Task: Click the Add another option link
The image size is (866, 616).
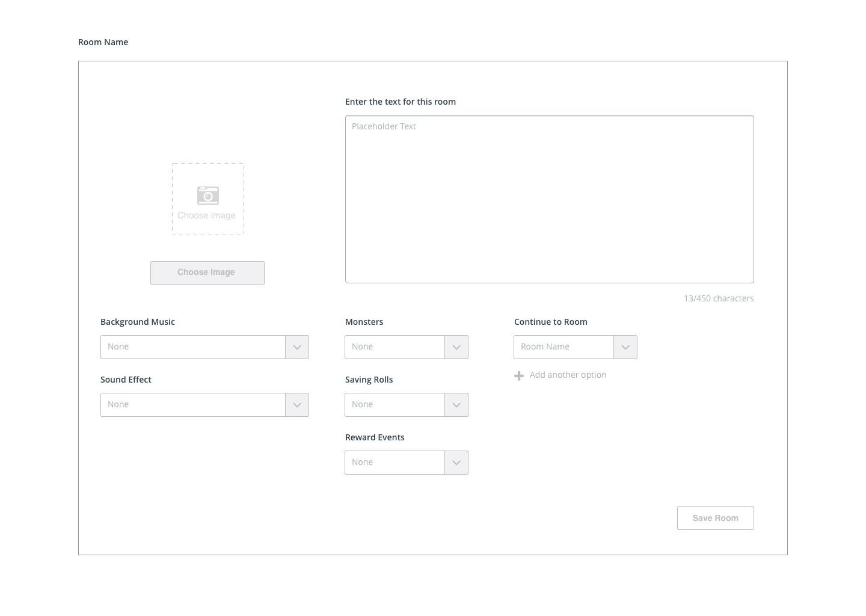Action: coord(568,375)
